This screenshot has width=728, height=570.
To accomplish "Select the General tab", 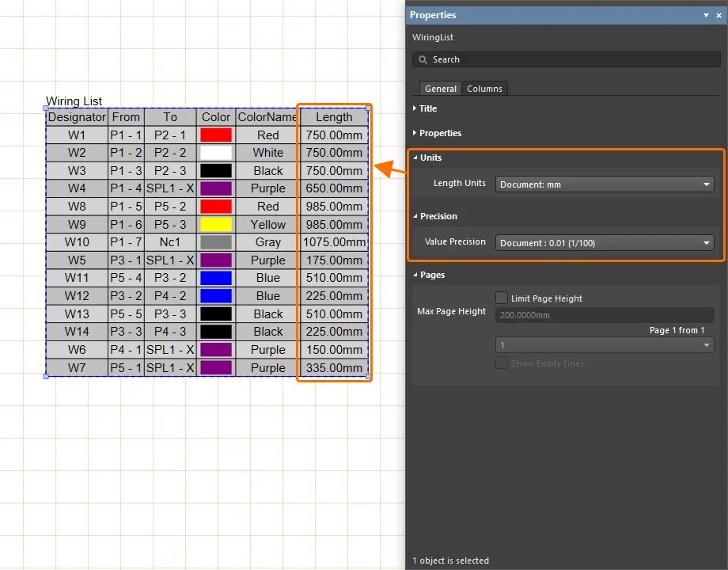I will pos(440,89).
